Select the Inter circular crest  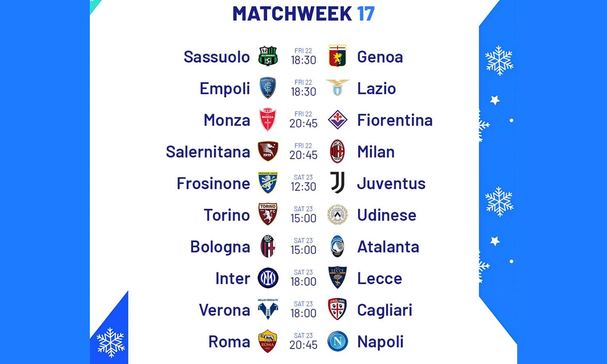[x=268, y=278]
